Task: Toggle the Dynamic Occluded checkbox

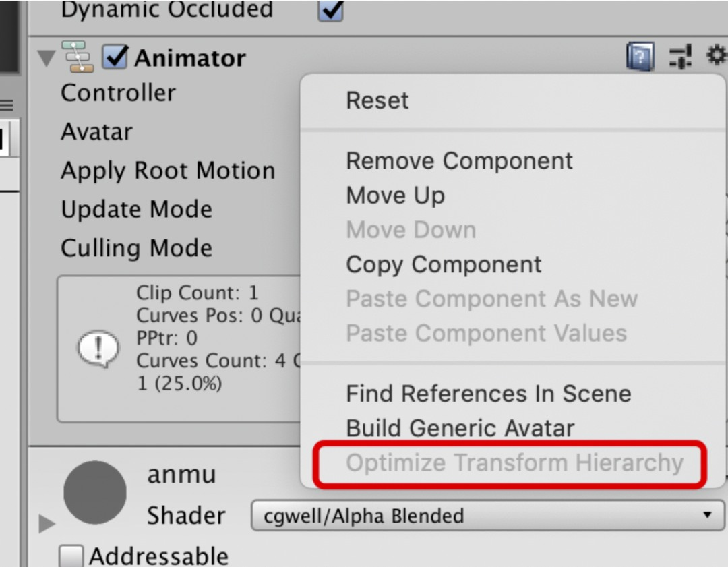Action: pyautogui.click(x=330, y=9)
